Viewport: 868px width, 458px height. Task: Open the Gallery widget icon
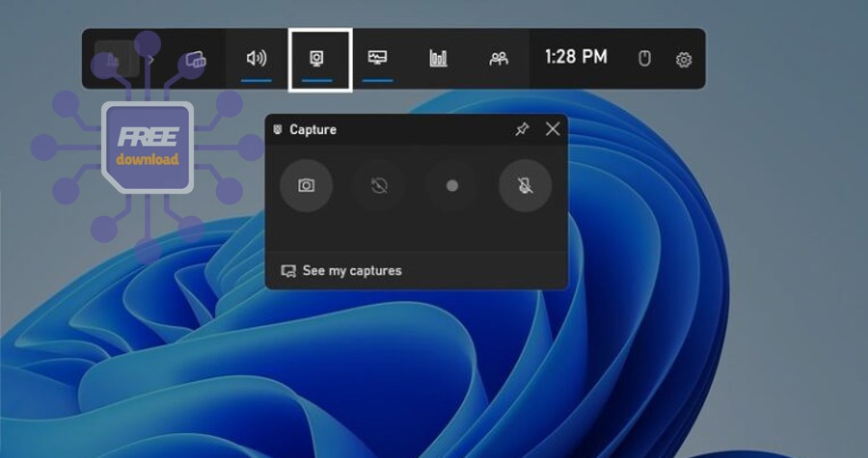click(x=196, y=59)
